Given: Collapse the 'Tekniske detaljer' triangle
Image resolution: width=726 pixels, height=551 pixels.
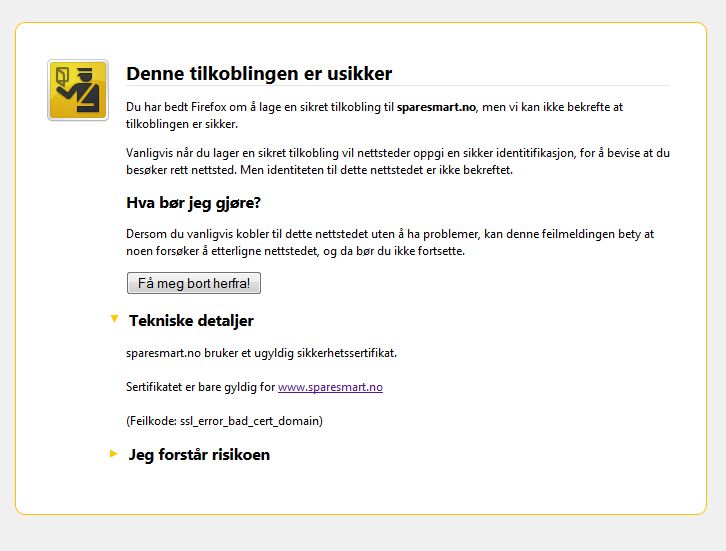Looking at the screenshot, I should click(114, 319).
